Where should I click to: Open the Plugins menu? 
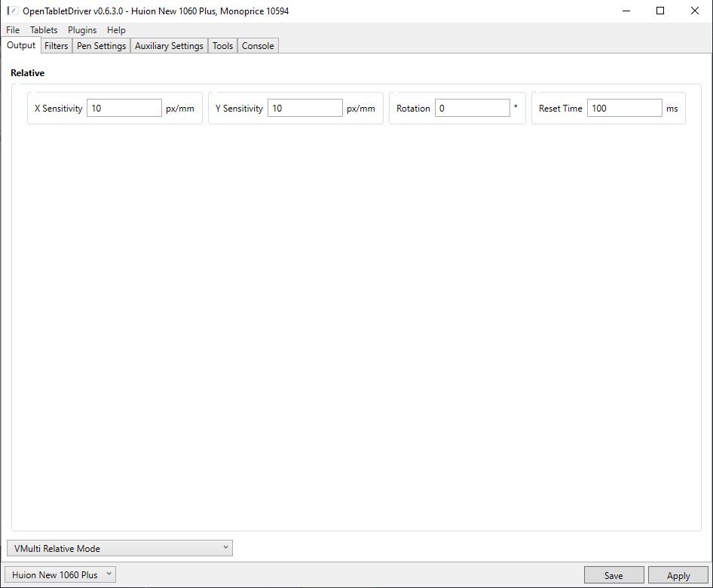[x=82, y=30]
